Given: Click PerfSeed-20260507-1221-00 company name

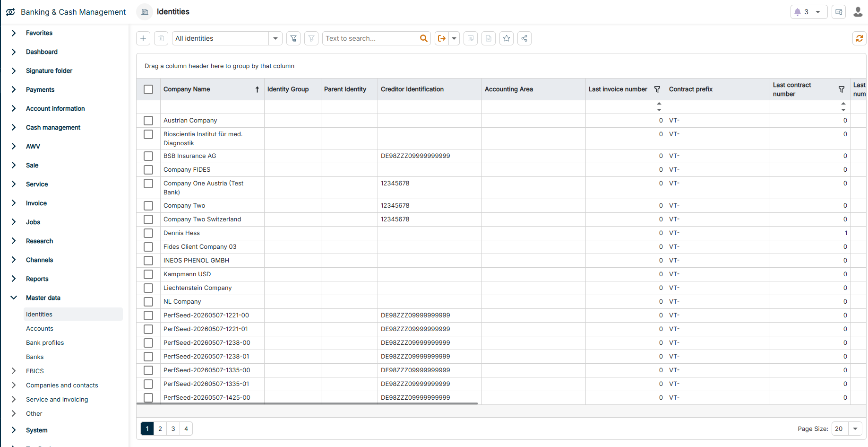Looking at the screenshot, I should coord(206,315).
